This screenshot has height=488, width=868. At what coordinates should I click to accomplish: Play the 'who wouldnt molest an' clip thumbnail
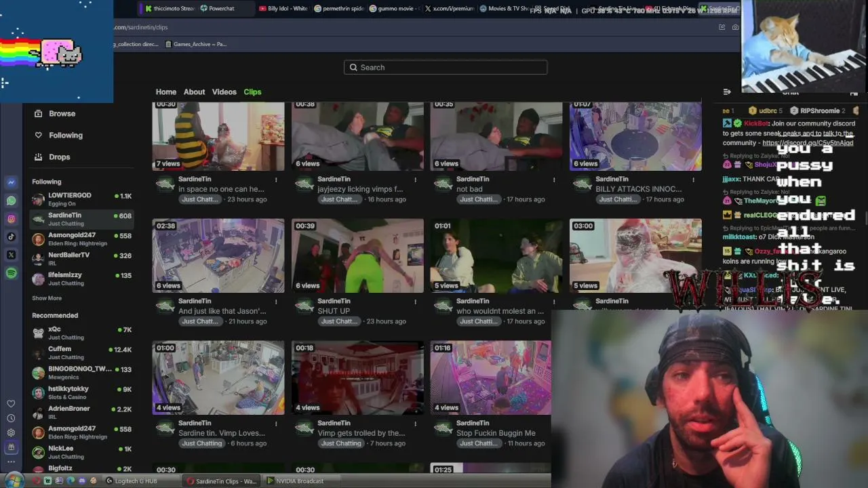pyautogui.click(x=496, y=256)
